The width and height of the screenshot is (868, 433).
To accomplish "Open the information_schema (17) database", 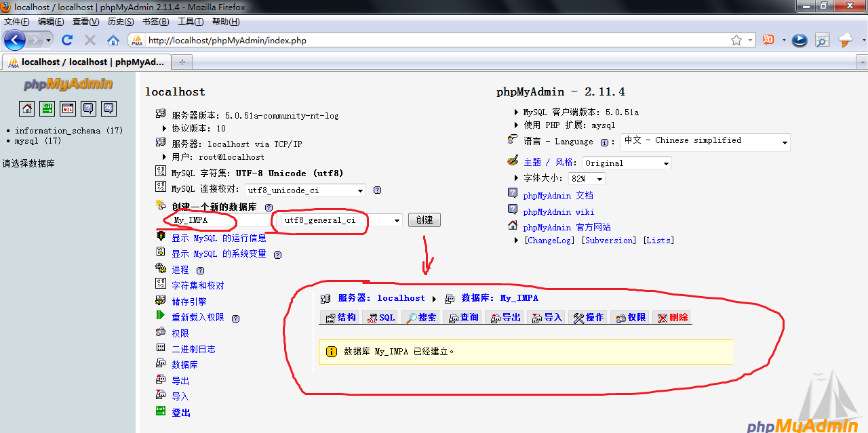I will coord(69,131).
